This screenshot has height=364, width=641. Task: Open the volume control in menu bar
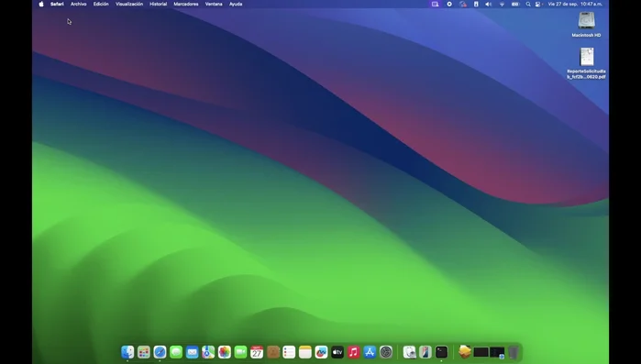click(489, 4)
